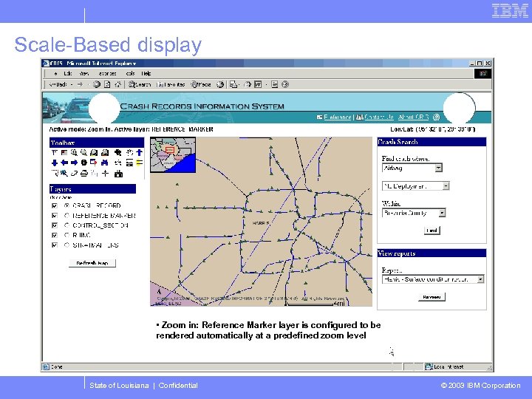Set REFERENCE MARKER as active layer radio

(x=66, y=216)
